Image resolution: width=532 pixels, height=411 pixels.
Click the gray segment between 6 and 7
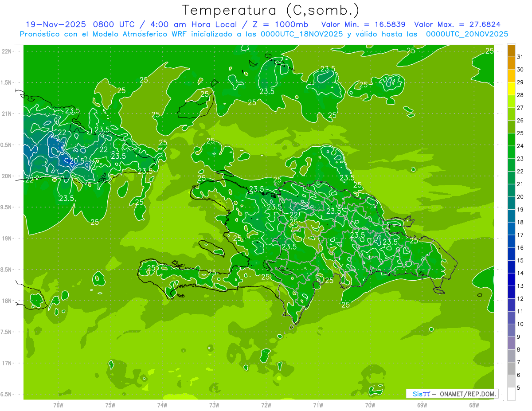click(x=511, y=369)
